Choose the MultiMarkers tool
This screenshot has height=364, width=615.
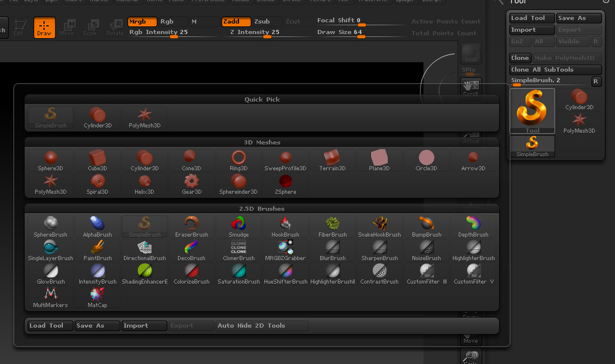point(50,298)
